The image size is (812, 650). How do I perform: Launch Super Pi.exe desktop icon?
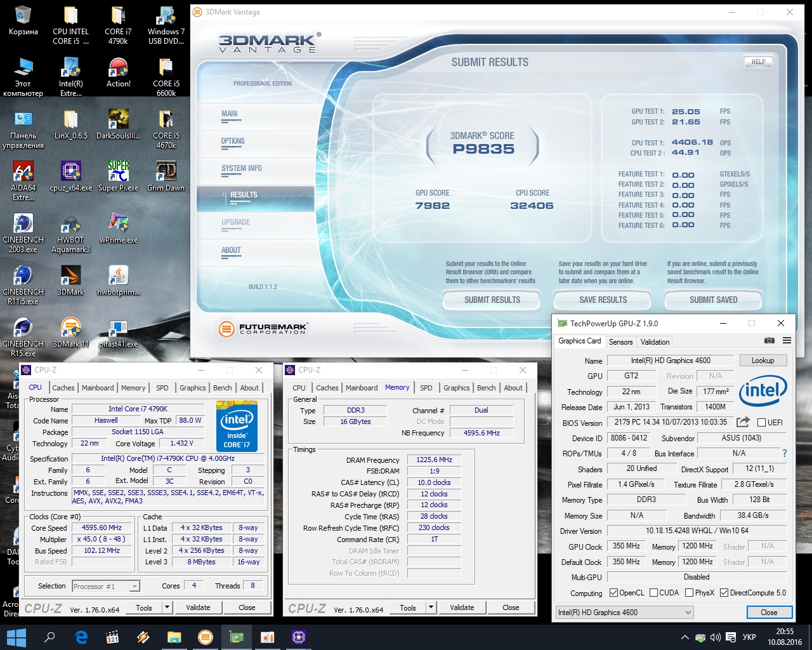118,177
